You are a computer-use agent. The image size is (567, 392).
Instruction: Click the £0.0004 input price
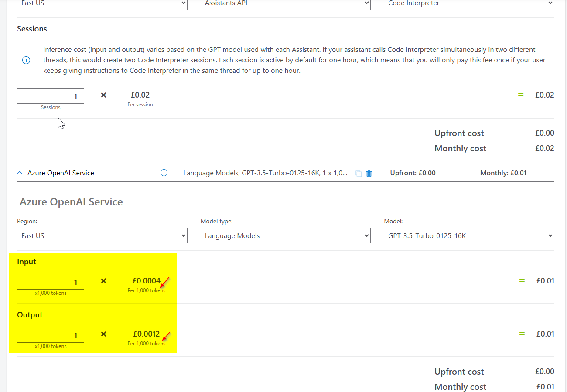[147, 281]
